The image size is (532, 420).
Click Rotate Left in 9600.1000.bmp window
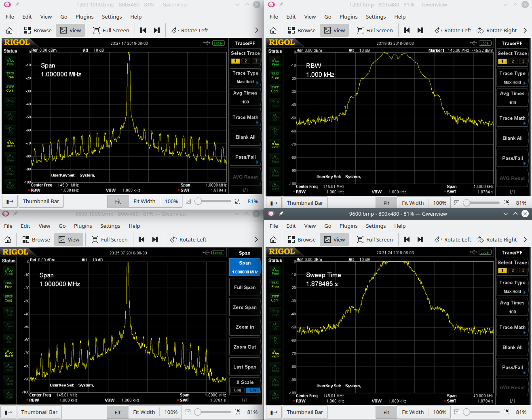(188, 239)
